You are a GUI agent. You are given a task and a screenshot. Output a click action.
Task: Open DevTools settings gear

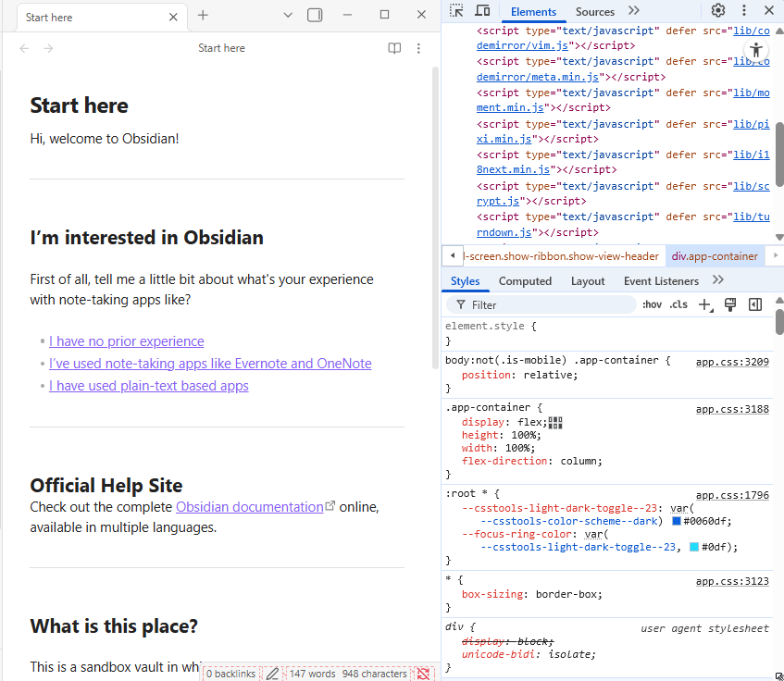tap(718, 11)
